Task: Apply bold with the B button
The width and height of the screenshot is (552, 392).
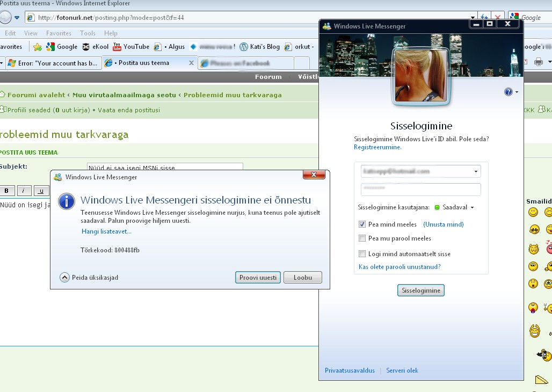Action: (6, 191)
